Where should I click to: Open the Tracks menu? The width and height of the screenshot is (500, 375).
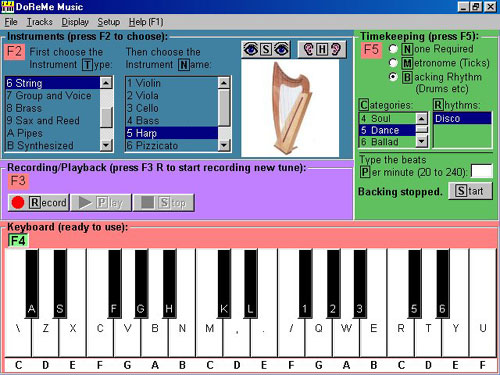pyautogui.click(x=40, y=22)
